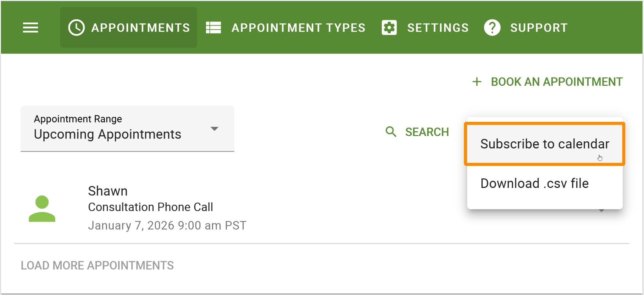
Task: Click the Search button
Action: pos(427,132)
